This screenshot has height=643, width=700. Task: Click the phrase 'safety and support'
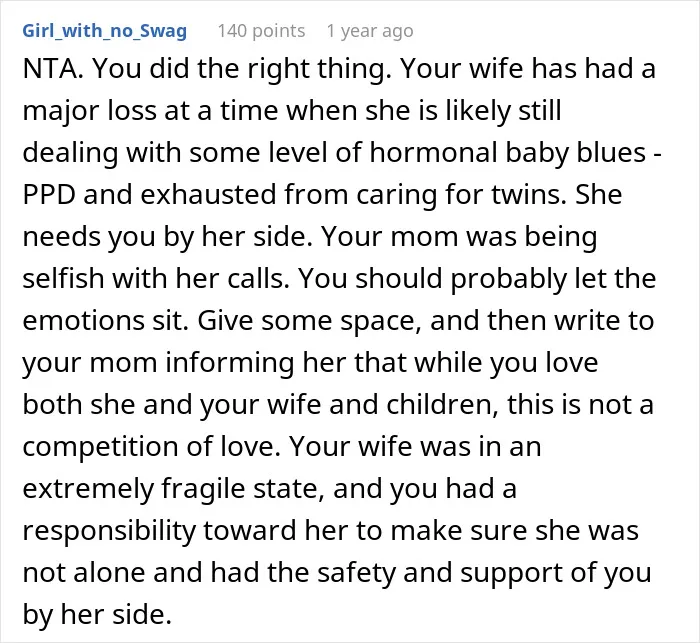385,573
